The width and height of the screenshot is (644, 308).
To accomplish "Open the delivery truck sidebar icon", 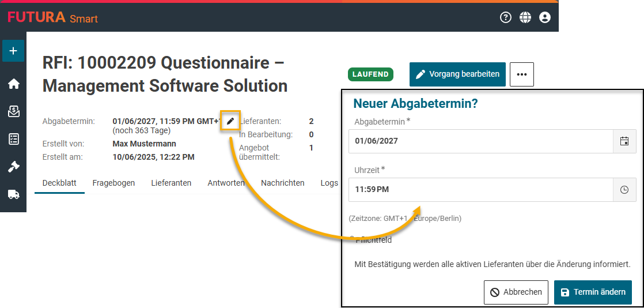I will [x=13, y=194].
